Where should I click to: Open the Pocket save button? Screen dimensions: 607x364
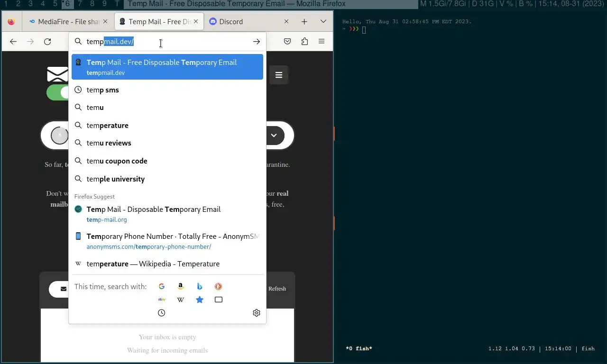coord(287,42)
